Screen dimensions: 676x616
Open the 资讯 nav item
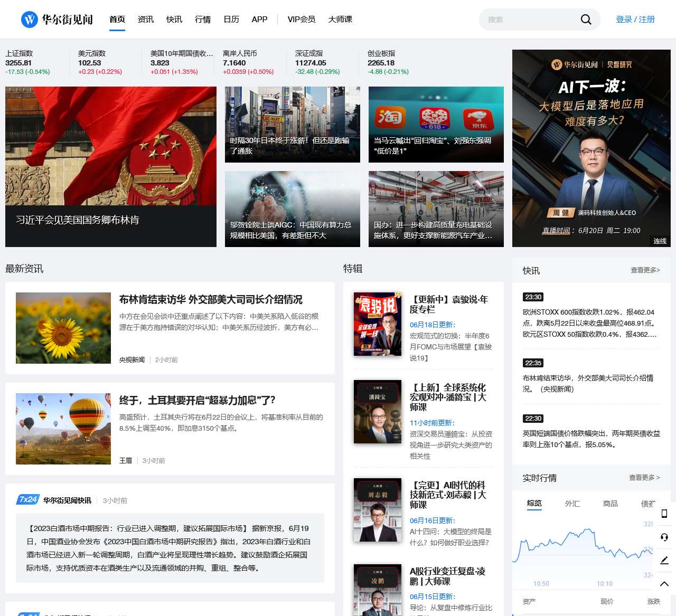pos(146,20)
